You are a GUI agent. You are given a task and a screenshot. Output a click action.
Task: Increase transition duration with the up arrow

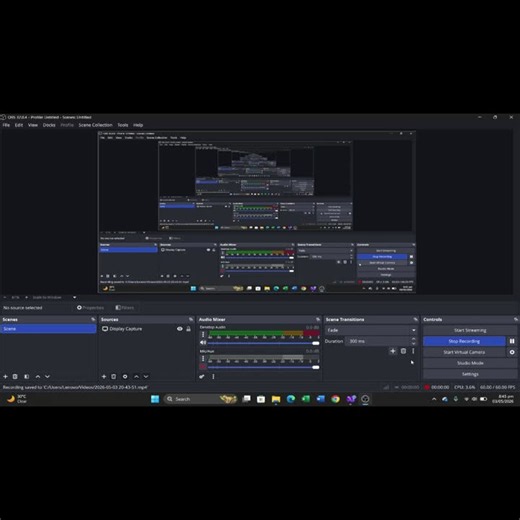point(414,339)
